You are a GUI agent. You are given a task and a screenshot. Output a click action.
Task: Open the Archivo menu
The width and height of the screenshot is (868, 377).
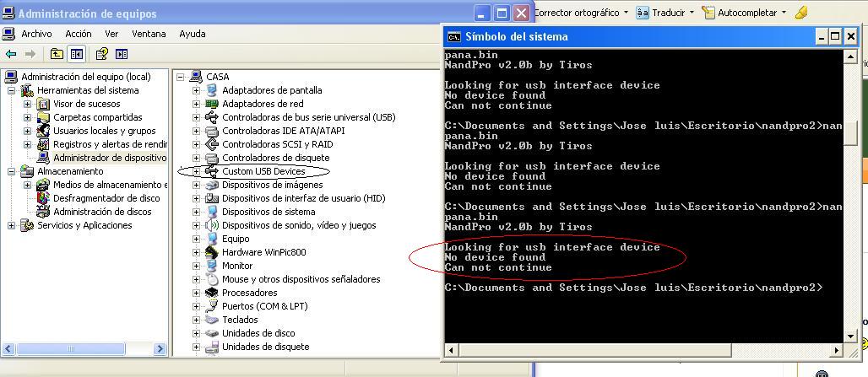tap(36, 34)
